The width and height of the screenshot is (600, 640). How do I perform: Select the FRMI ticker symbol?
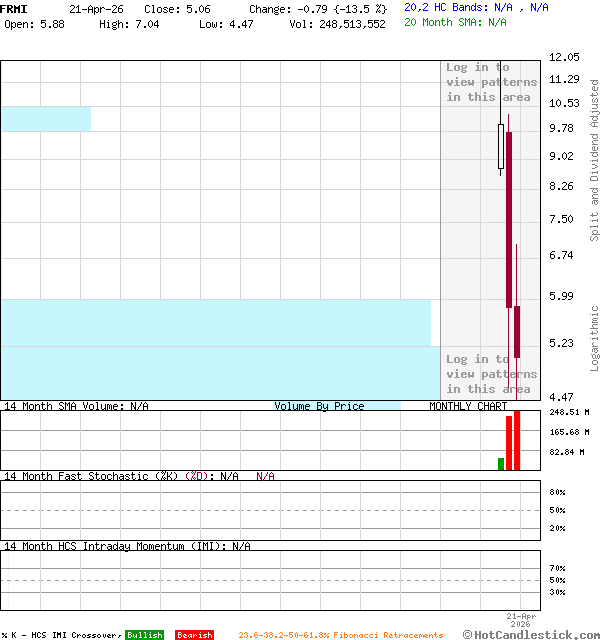click(x=14, y=8)
